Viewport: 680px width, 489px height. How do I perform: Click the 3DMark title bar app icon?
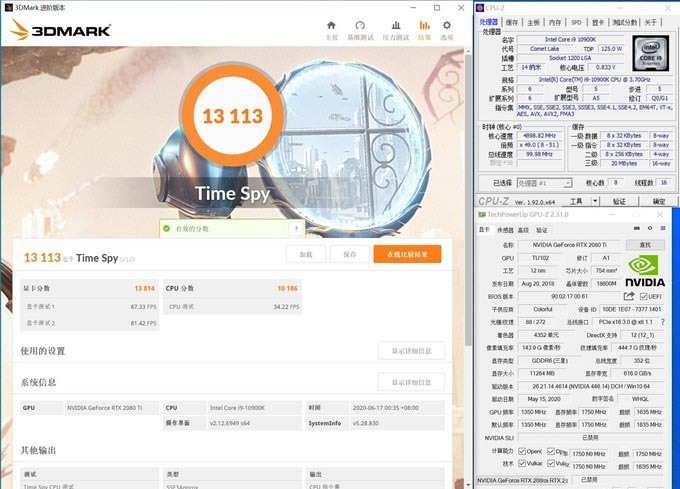click(x=8, y=7)
